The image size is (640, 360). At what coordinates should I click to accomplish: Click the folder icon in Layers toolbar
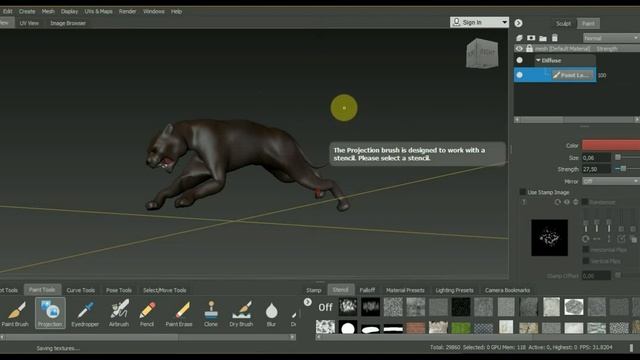(x=543, y=38)
